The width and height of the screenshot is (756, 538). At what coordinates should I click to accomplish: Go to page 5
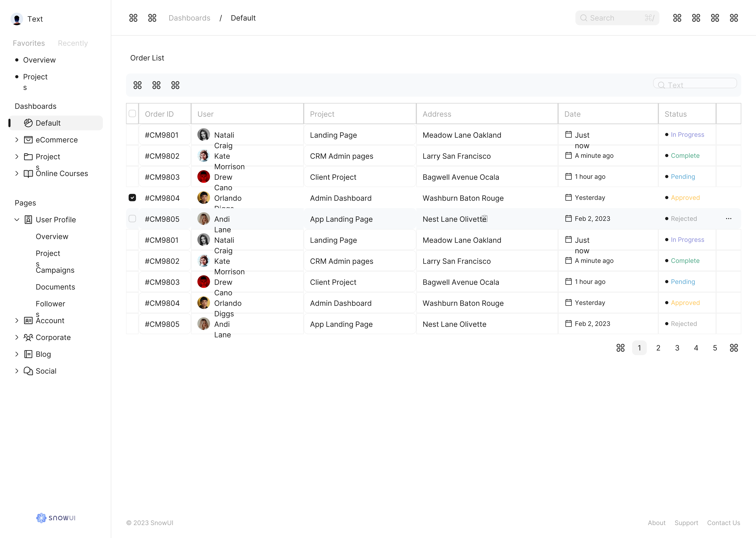coord(715,348)
